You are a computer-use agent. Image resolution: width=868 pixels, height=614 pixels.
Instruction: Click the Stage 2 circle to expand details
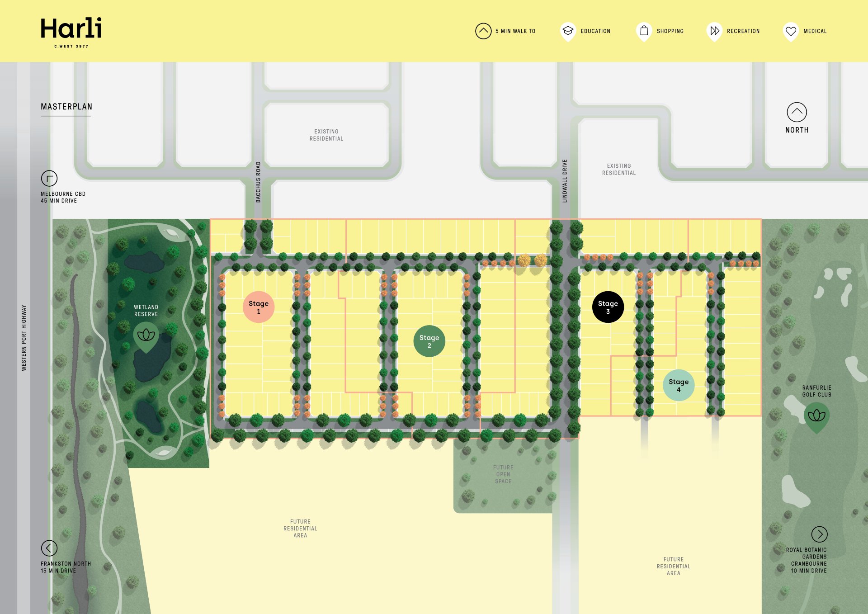[x=429, y=341]
